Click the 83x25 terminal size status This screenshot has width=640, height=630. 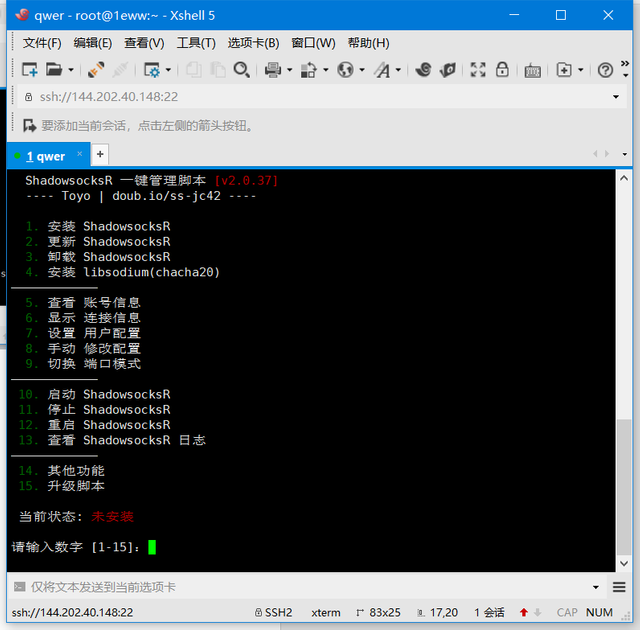(x=378, y=612)
